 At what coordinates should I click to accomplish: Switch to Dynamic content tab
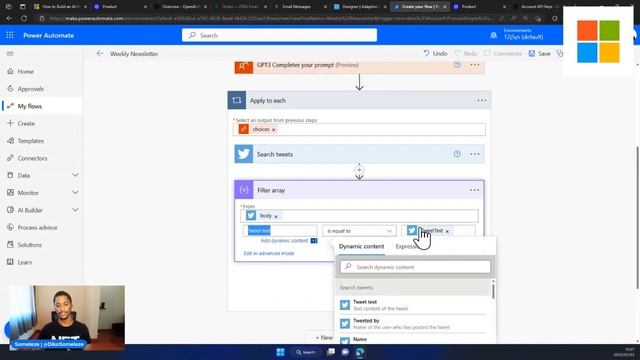[x=361, y=247]
